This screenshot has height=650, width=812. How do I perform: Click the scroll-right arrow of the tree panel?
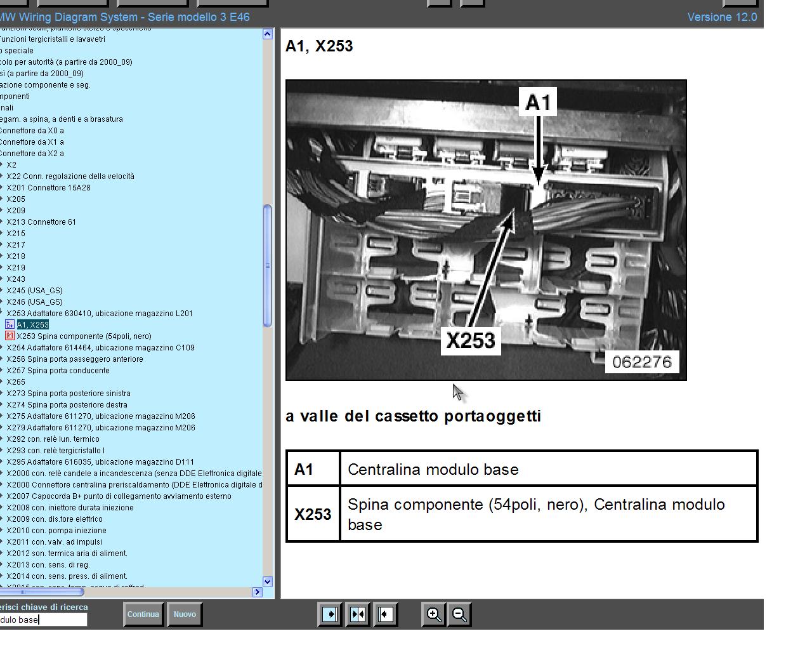[x=257, y=592]
